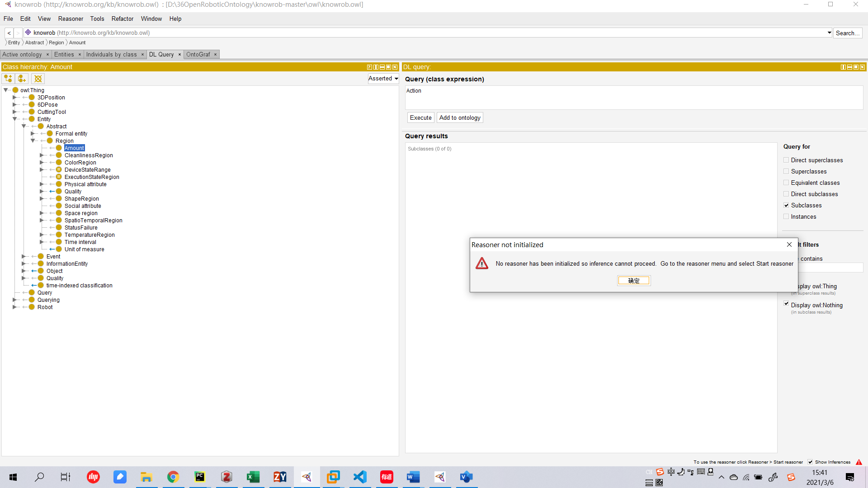868x488 pixels.
Task: Click the Add sibling class icon
Action: pos(22,79)
